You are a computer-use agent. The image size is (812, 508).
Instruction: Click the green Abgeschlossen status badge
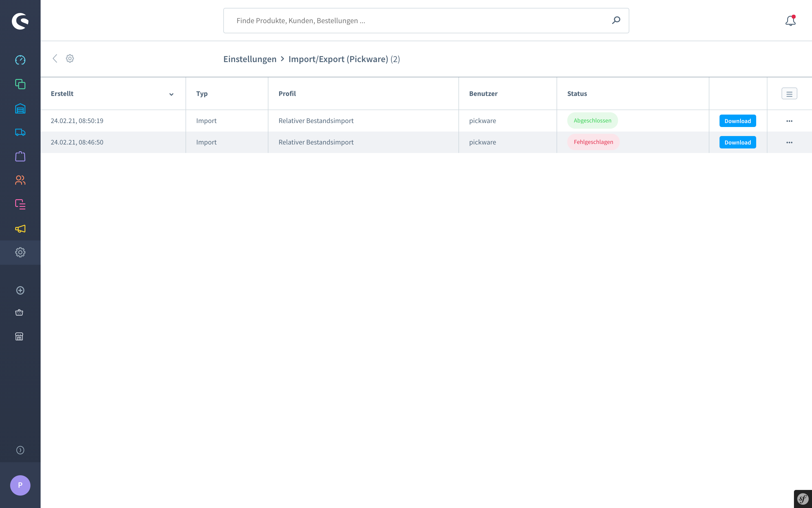592,121
